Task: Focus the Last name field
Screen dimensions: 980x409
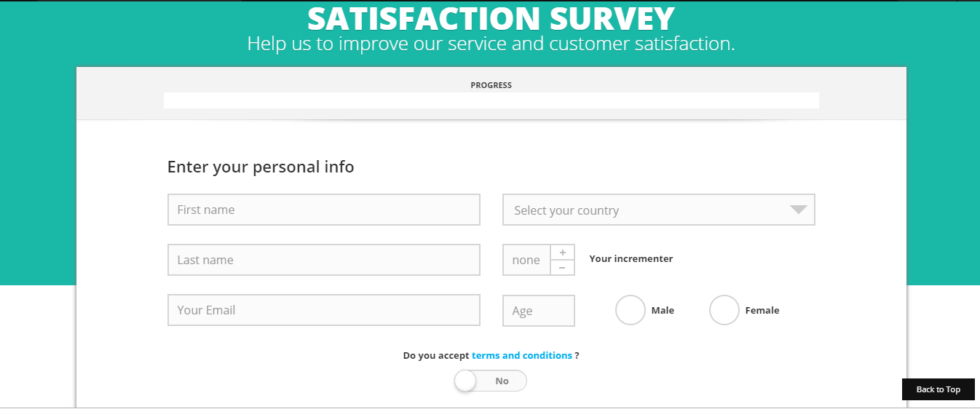Action: (x=324, y=260)
